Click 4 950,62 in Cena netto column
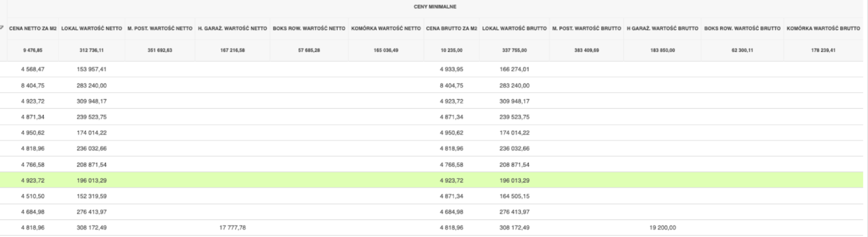868x237 pixels. (33, 133)
